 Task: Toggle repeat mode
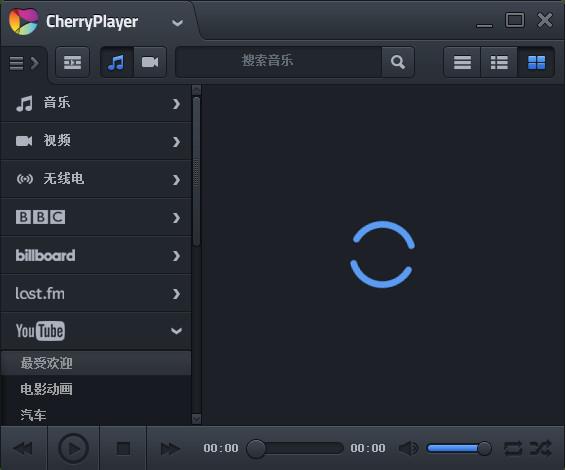click(513, 448)
